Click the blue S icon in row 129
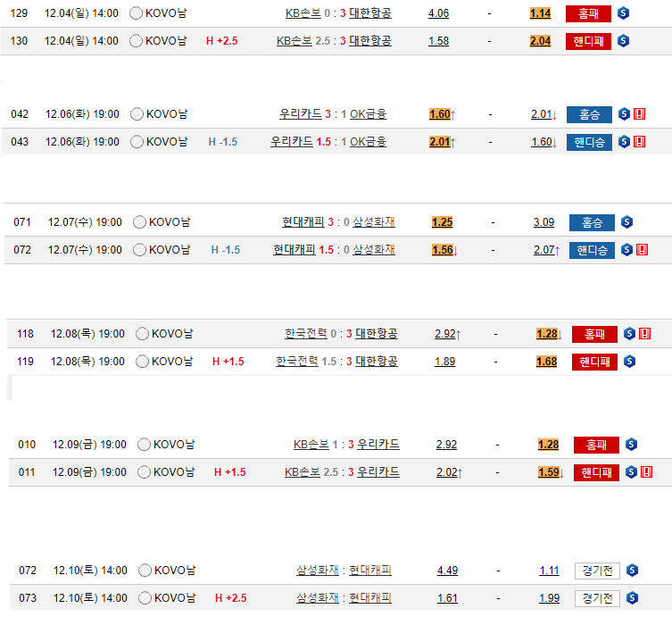672x617 pixels. [x=623, y=13]
